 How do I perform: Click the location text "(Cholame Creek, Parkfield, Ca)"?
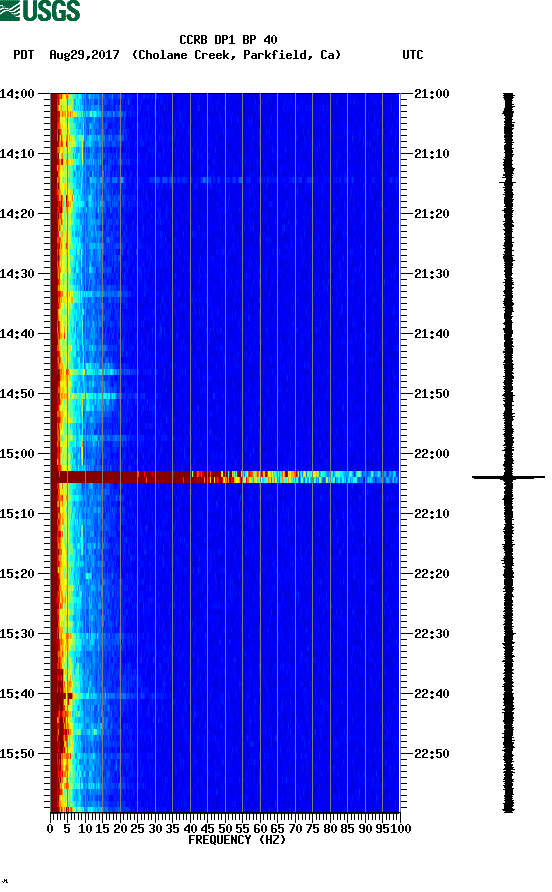click(236, 55)
